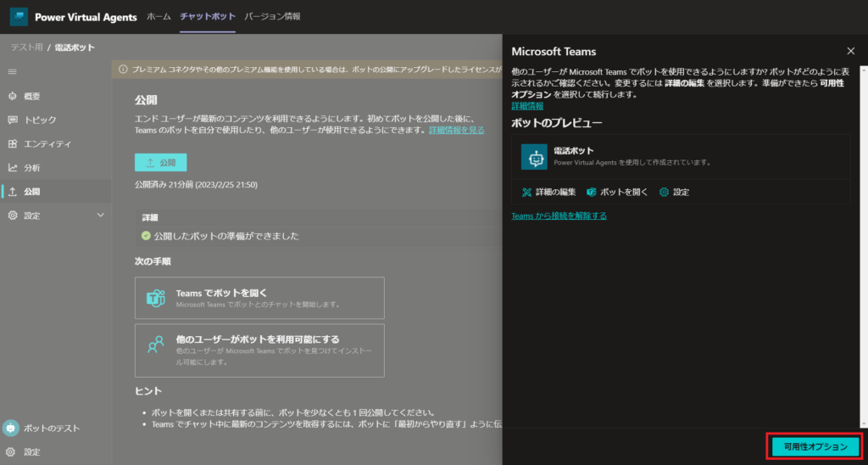Click 公開したボットの準備ができました status text

[227, 236]
